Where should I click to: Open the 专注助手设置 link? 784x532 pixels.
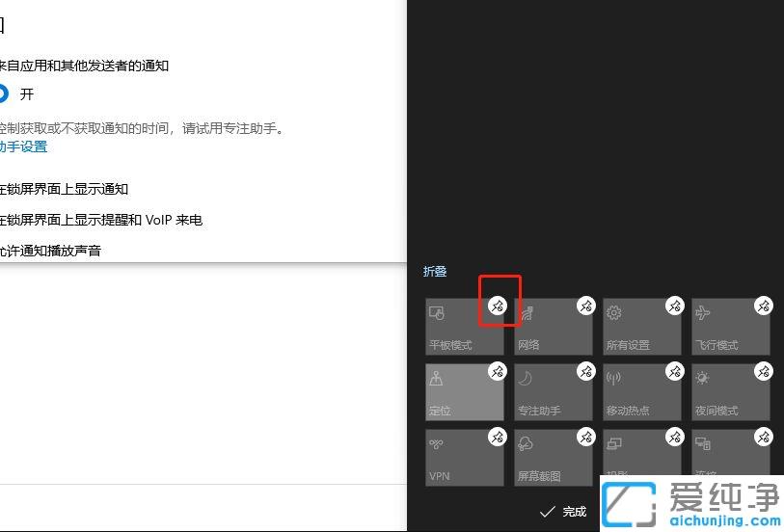tap(23, 146)
